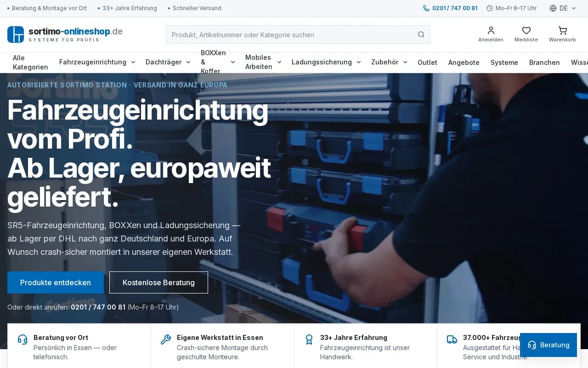The image size is (588, 368).
Task: Open the Branchen nav item
Action: click(x=544, y=63)
